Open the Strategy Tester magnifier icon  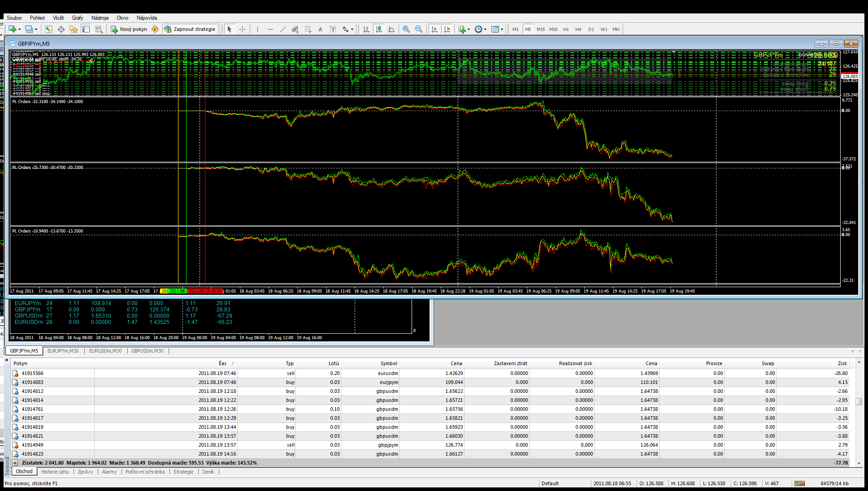tap(99, 29)
